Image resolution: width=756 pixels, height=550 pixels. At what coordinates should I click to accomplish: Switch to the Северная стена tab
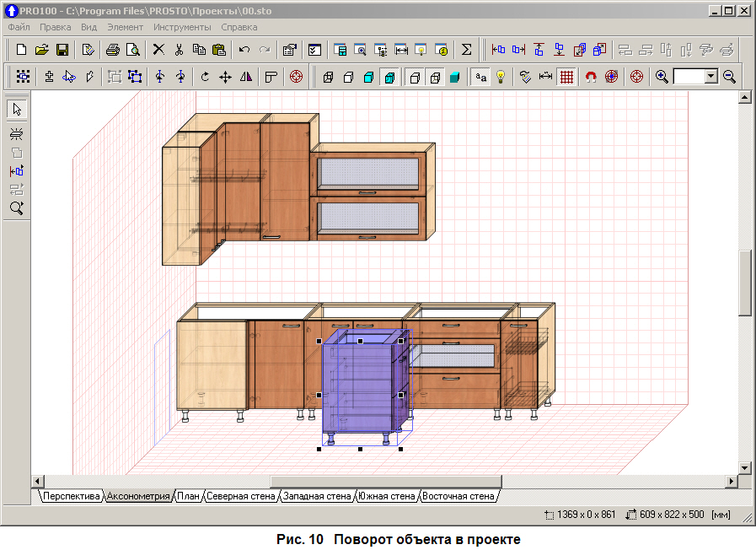(241, 496)
